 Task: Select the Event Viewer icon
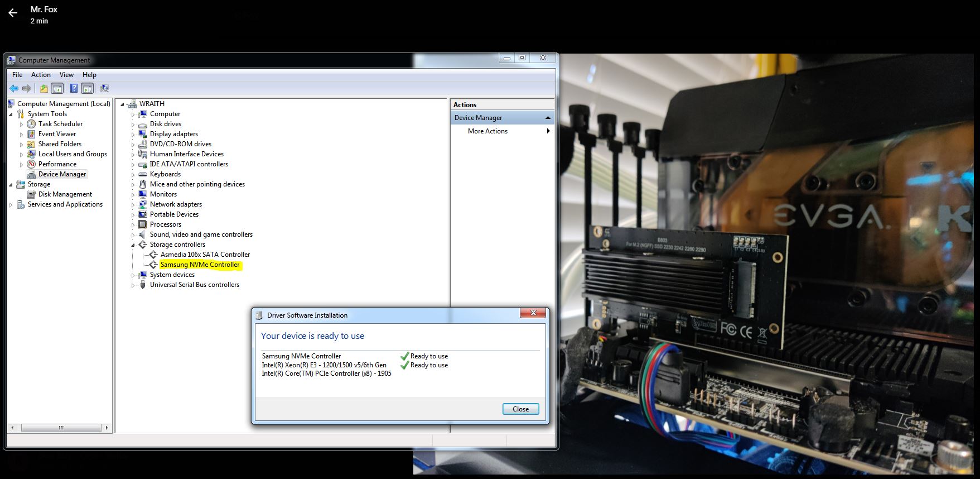coord(31,134)
